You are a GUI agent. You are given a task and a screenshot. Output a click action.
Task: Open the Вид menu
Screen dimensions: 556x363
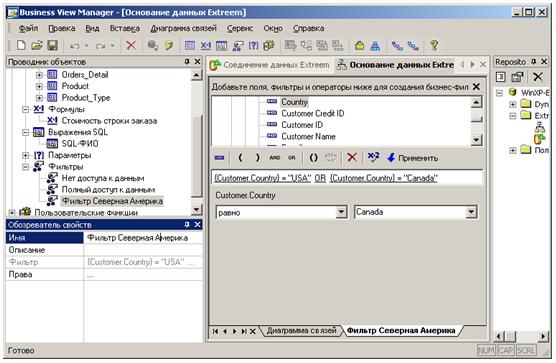(92, 28)
